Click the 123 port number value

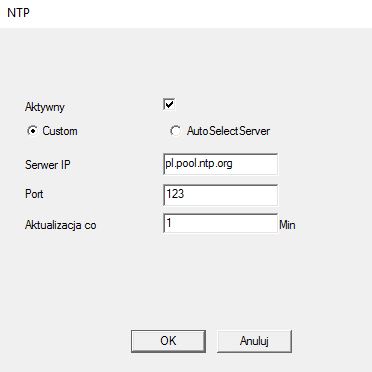click(175, 194)
